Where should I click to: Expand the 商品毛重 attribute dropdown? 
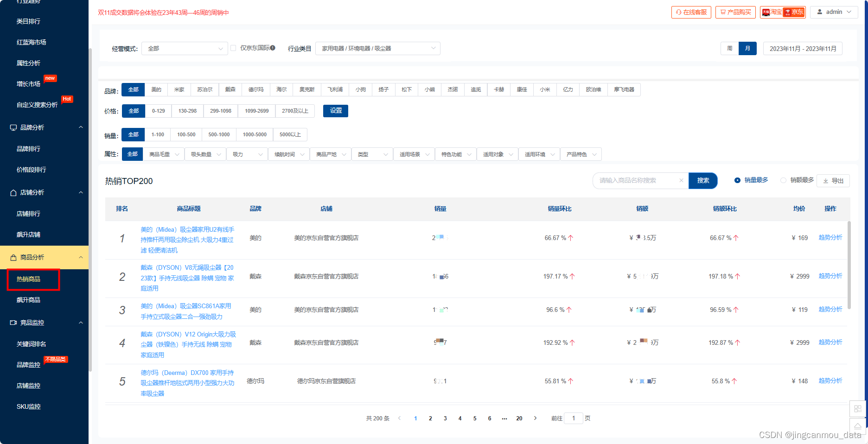point(164,154)
